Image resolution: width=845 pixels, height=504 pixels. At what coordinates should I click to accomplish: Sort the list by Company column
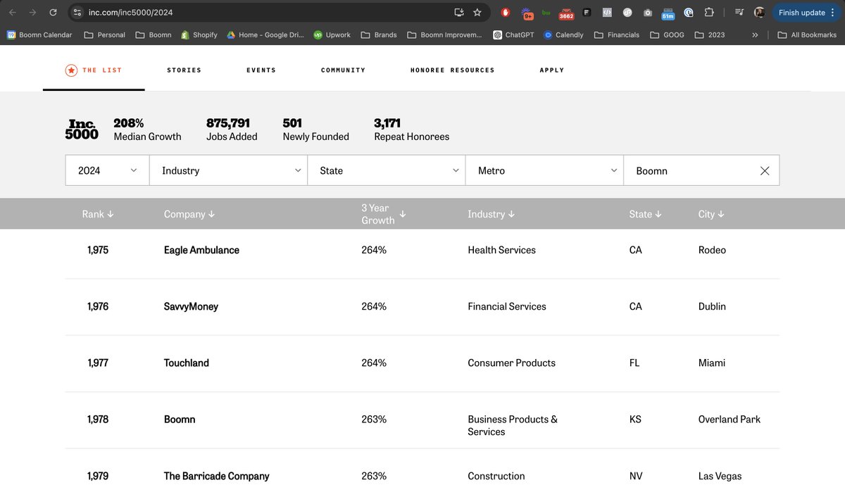[x=189, y=214]
